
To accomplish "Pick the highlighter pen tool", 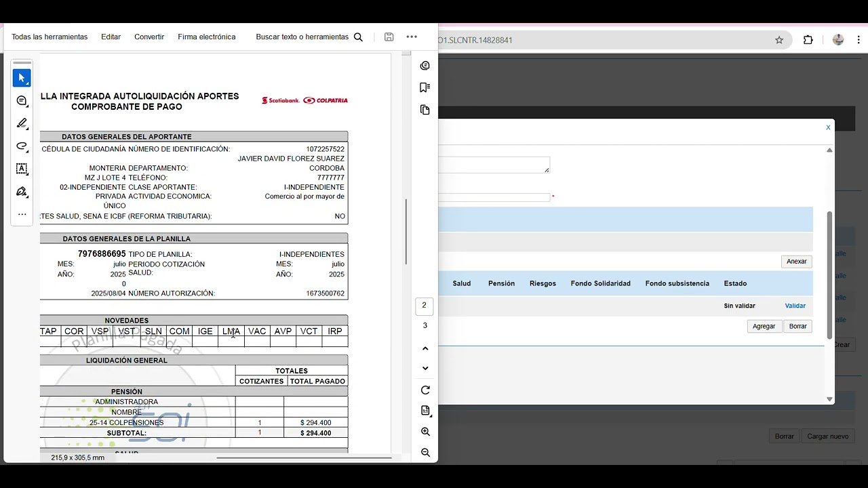I will click(22, 123).
